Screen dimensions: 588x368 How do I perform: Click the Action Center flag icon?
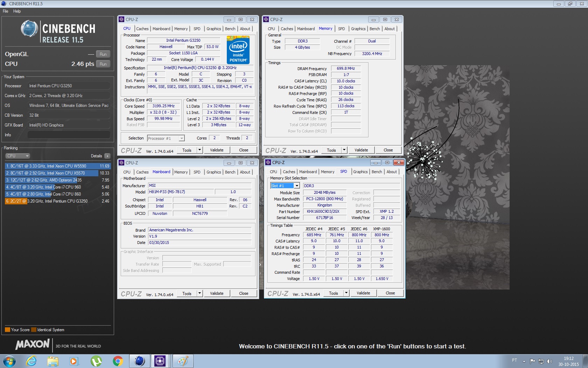(533, 361)
